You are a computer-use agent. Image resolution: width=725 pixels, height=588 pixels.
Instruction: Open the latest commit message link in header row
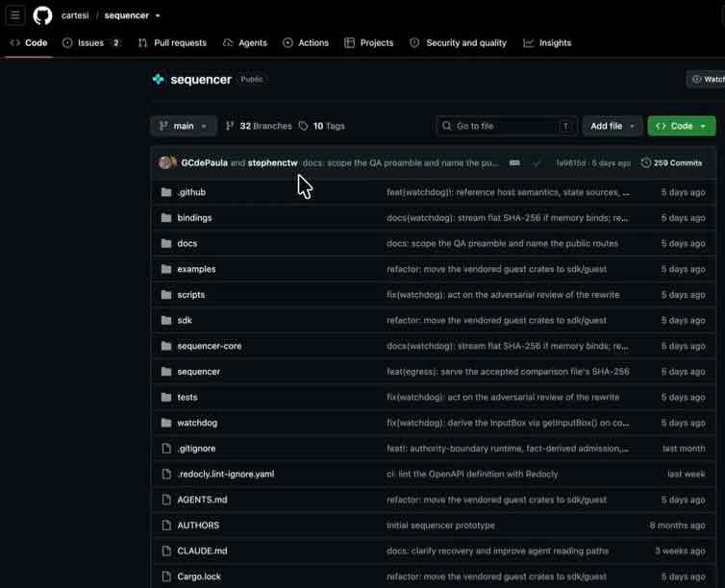pyautogui.click(x=401, y=163)
